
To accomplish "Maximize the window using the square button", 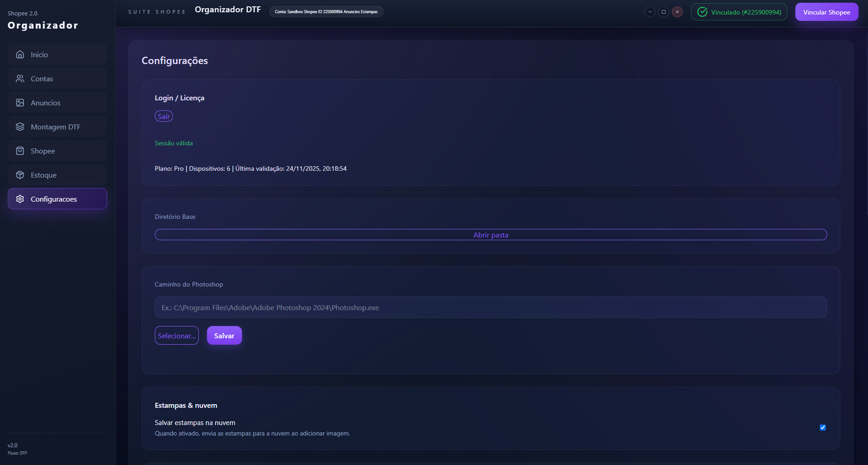I will tap(663, 12).
